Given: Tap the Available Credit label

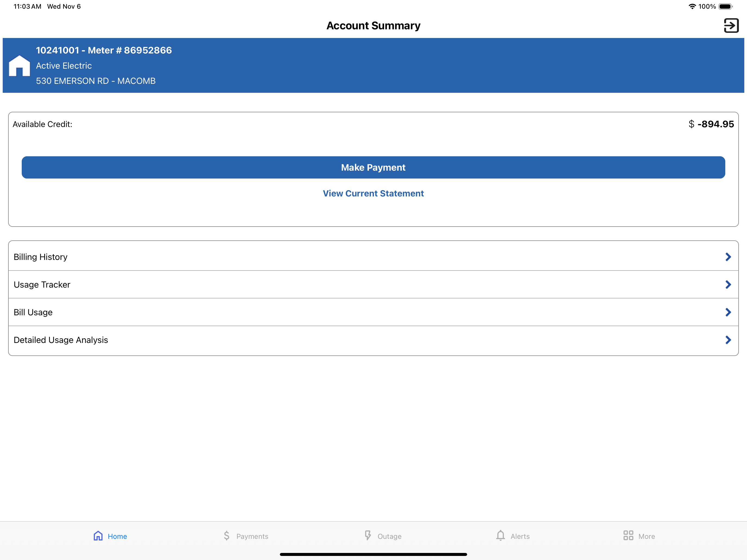Looking at the screenshot, I should 43,124.
